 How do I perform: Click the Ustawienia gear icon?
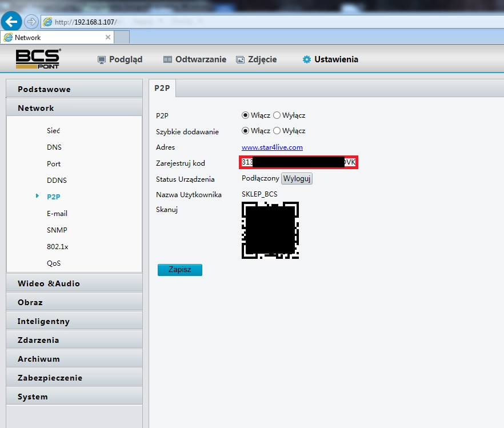tap(307, 59)
